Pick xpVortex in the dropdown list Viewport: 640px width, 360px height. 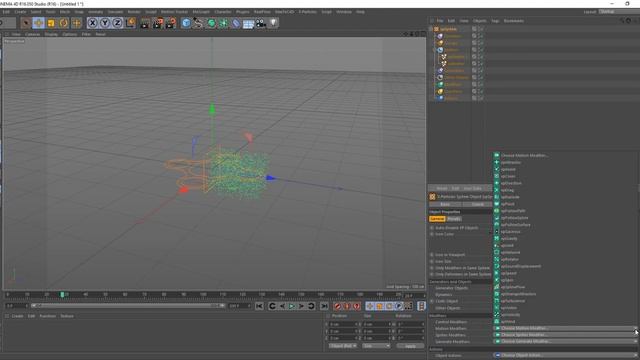click(509, 308)
